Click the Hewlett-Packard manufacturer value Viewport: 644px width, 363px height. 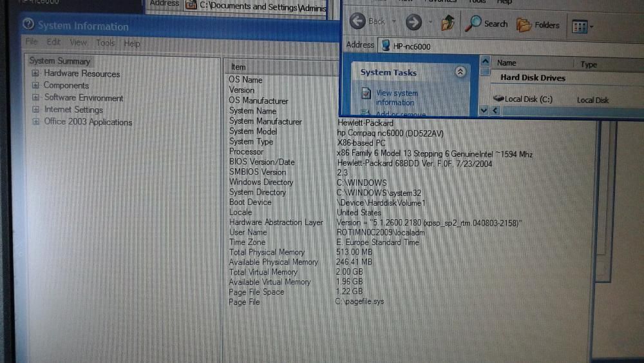click(365, 123)
